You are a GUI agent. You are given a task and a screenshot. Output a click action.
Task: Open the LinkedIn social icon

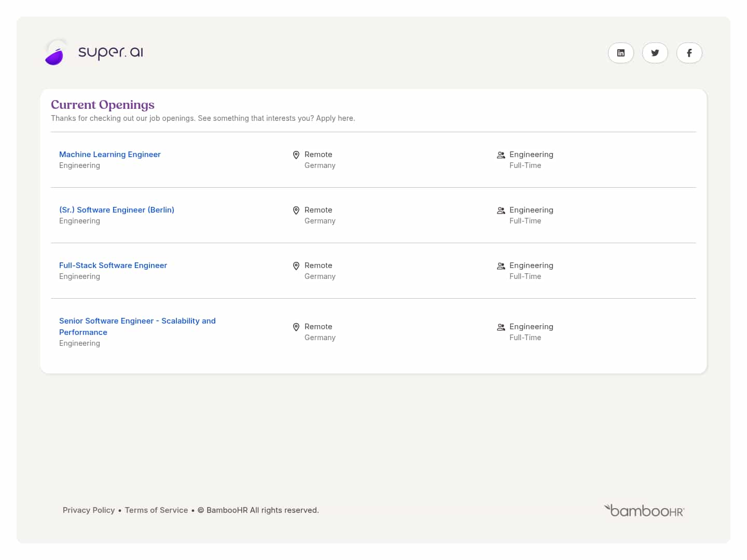(621, 53)
